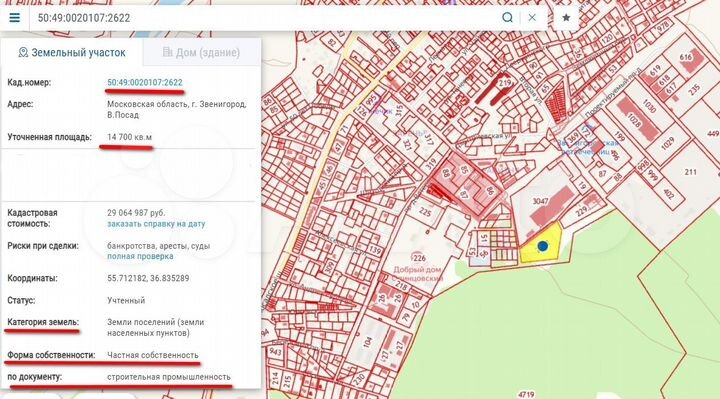Clear the search with the X icon
This screenshot has height=399, width=720.
coord(532,18)
